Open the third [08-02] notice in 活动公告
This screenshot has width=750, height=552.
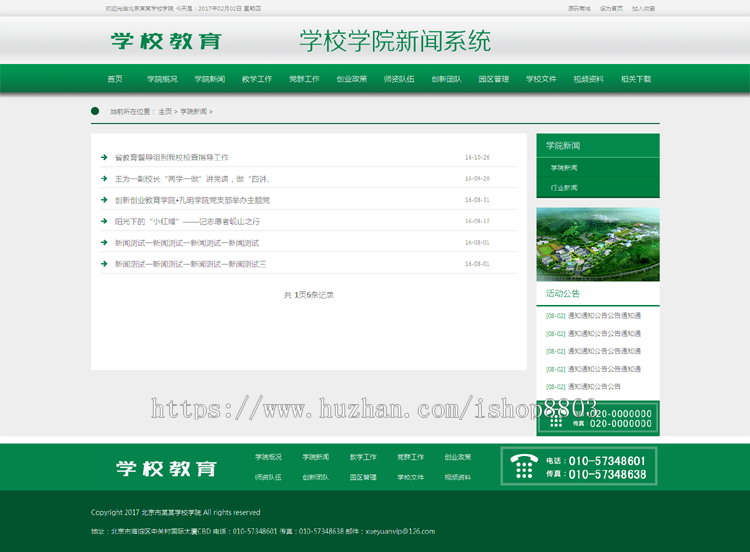(593, 351)
